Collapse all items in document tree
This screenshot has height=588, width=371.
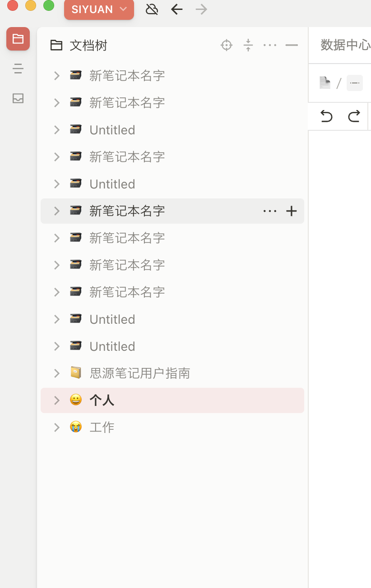[248, 45]
